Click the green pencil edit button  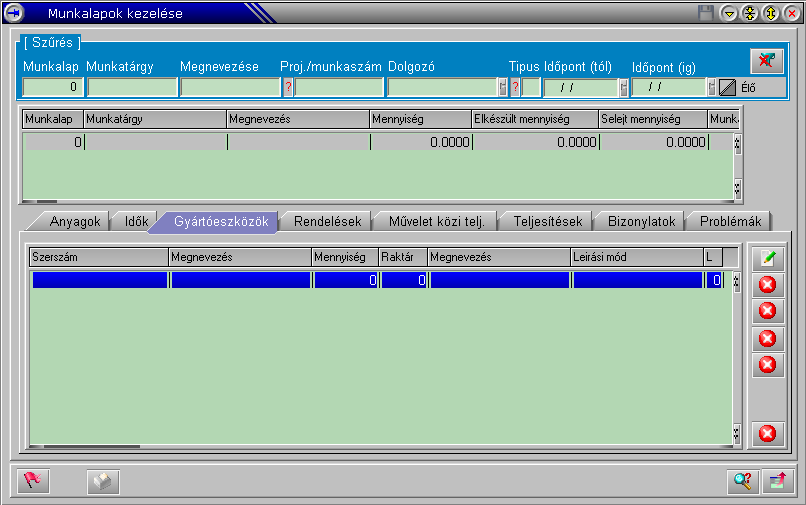(767, 258)
